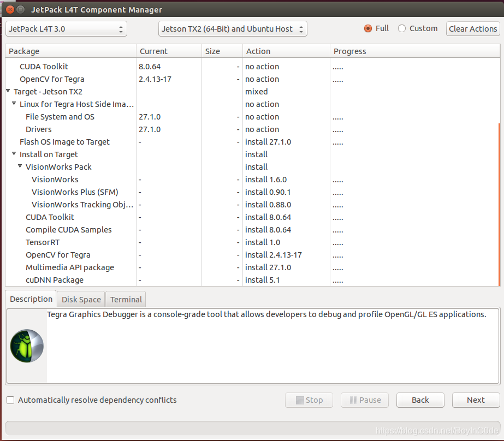Viewport: 504px width, 441px height.
Task: Click the Pause button
Action: 365,400
